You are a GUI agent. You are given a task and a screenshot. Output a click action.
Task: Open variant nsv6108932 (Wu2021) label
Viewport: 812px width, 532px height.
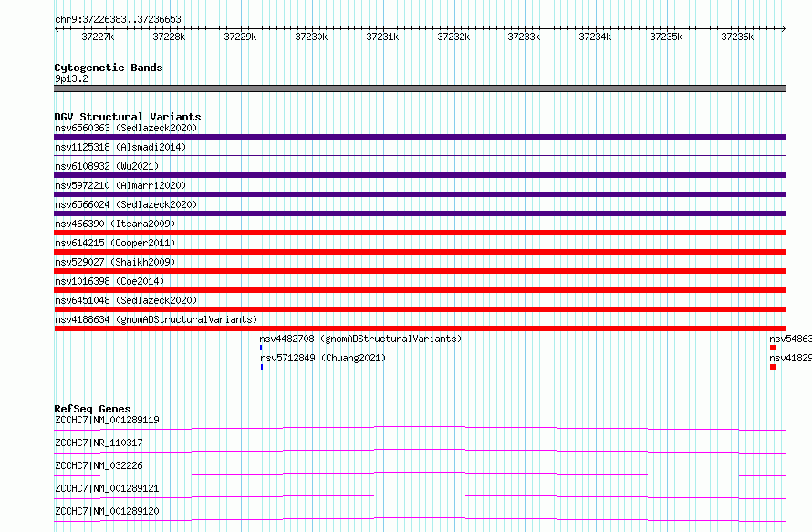[107, 166]
